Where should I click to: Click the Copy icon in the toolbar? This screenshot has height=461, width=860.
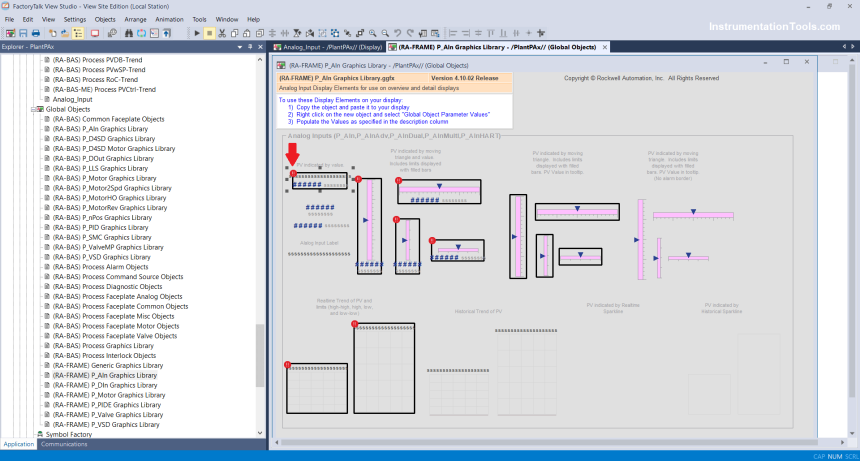tap(235, 33)
